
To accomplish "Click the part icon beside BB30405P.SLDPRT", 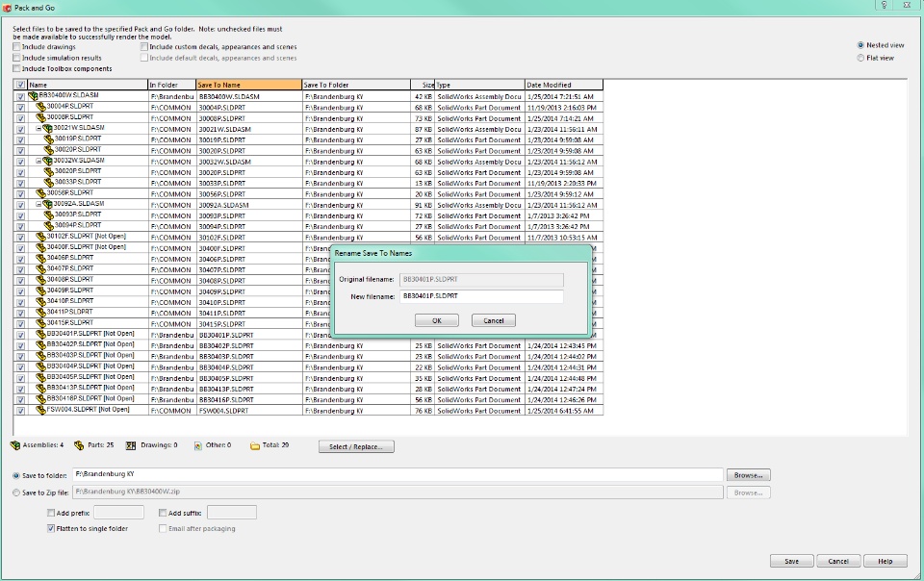I will point(40,377).
